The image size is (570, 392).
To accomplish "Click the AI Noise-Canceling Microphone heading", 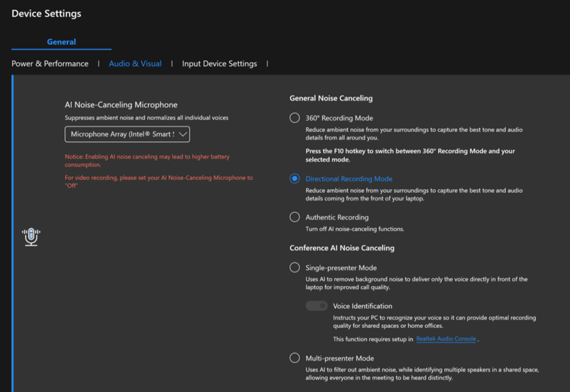I will tap(121, 105).
